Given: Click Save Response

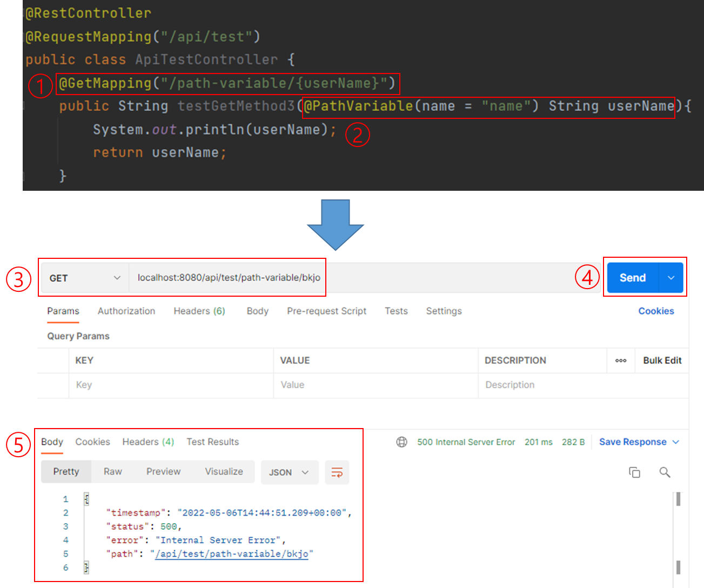Looking at the screenshot, I should pos(633,442).
